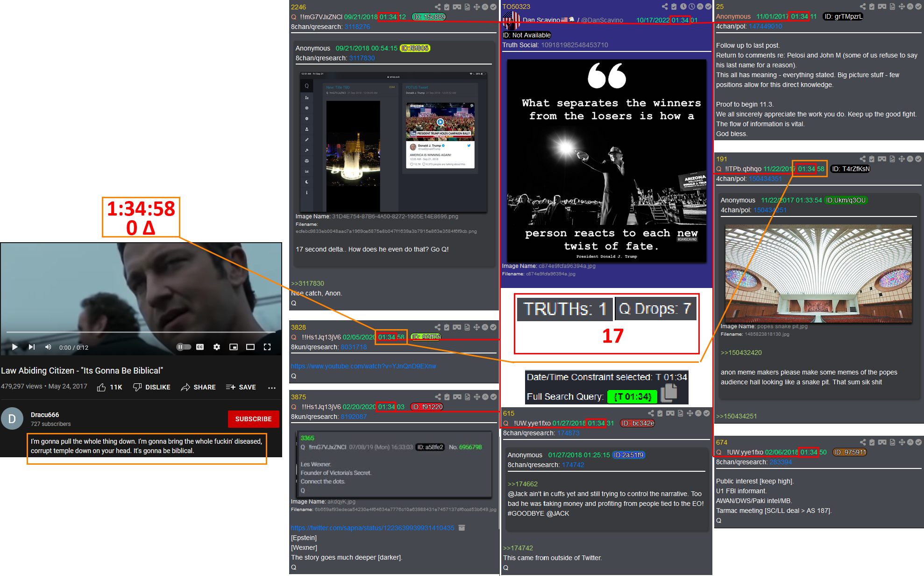The image size is (924, 576).
Task: Enable theater mode on the video
Action: (250, 347)
